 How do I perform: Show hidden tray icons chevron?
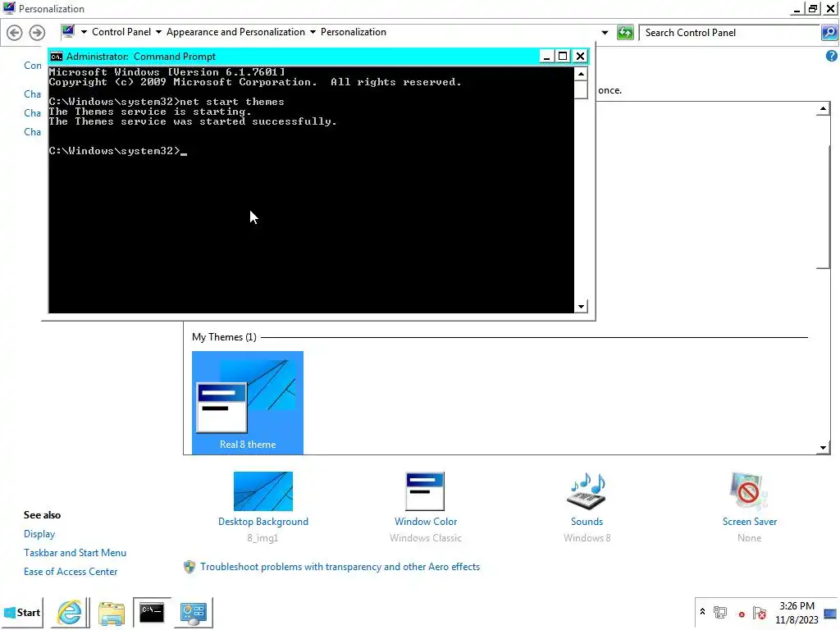(x=702, y=611)
